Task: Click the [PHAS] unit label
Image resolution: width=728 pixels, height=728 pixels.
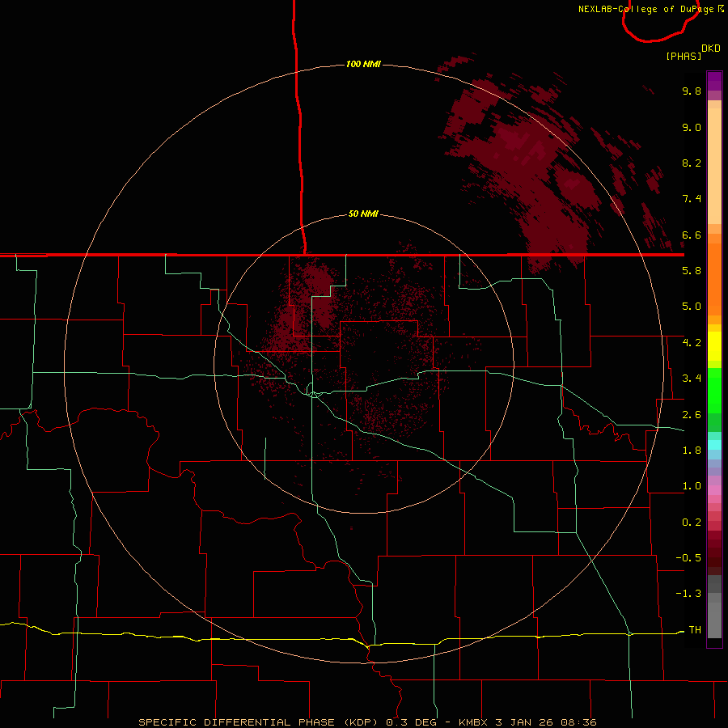Action: pos(684,57)
